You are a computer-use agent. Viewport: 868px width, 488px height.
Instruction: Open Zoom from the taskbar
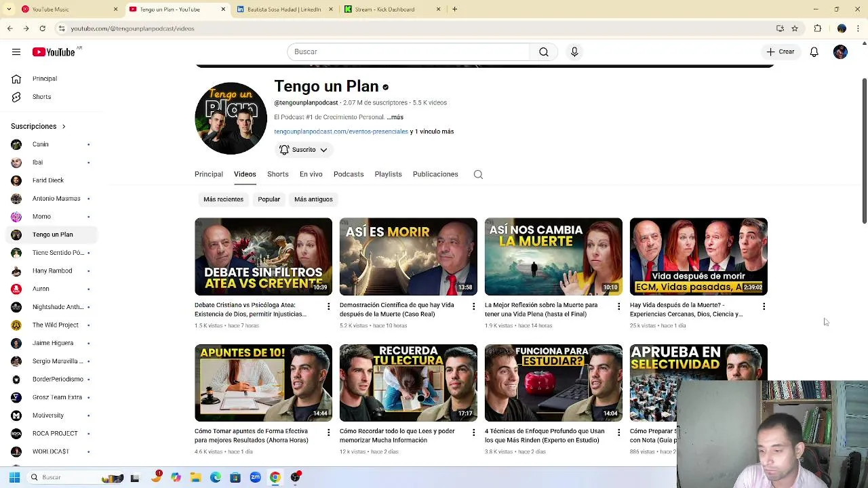tap(255, 477)
